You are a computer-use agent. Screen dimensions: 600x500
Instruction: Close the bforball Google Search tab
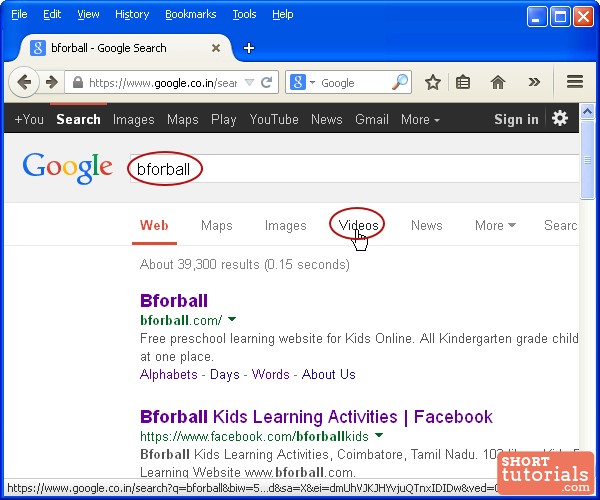click(216, 48)
